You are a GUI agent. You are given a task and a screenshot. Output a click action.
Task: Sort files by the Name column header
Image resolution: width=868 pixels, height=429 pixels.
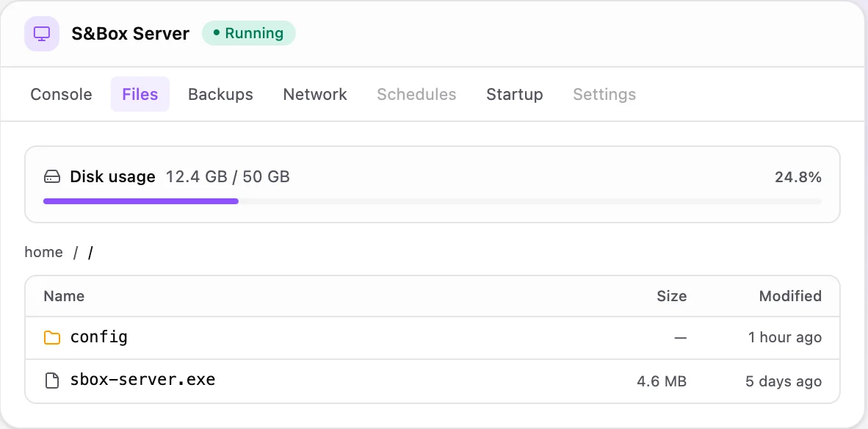(x=64, y=296)
